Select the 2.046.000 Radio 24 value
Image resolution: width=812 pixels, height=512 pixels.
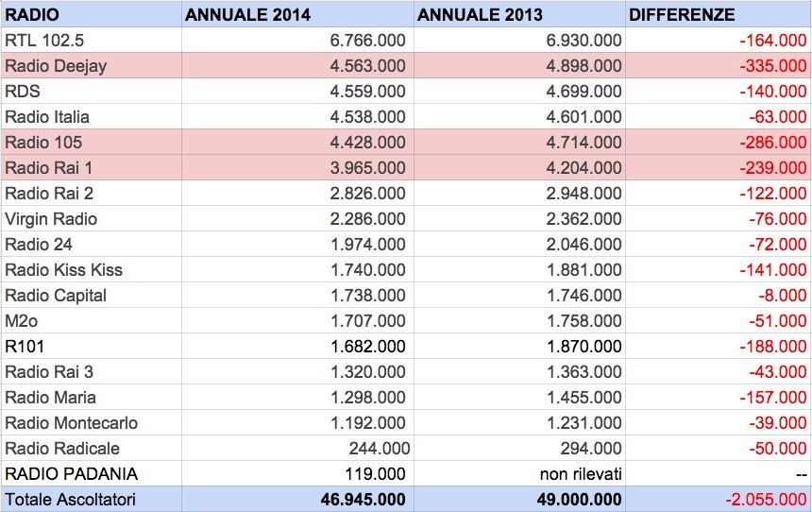[584, 244]
